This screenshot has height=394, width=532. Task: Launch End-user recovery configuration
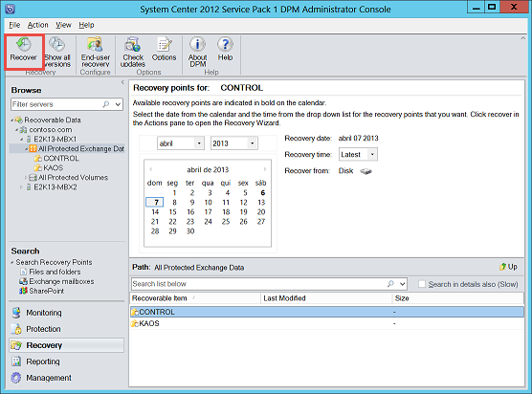[x=96, y=52]
